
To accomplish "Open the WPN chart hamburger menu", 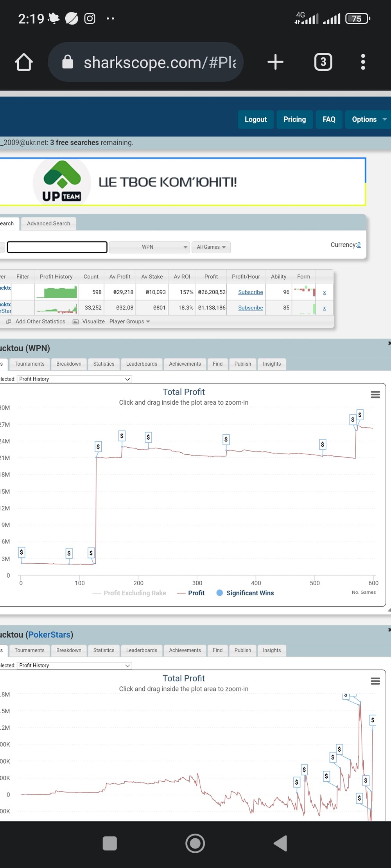I will click(375, 395).
